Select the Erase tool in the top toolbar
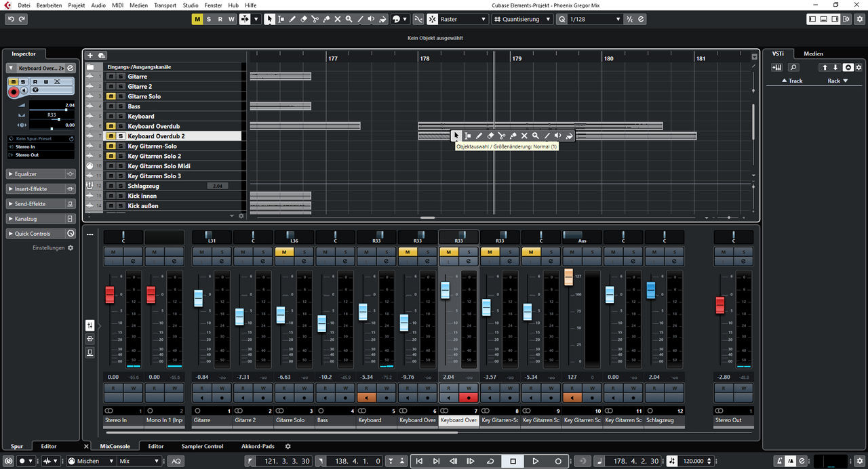The width and height of the screenshot is (868, 469). (x=304, y=19)
